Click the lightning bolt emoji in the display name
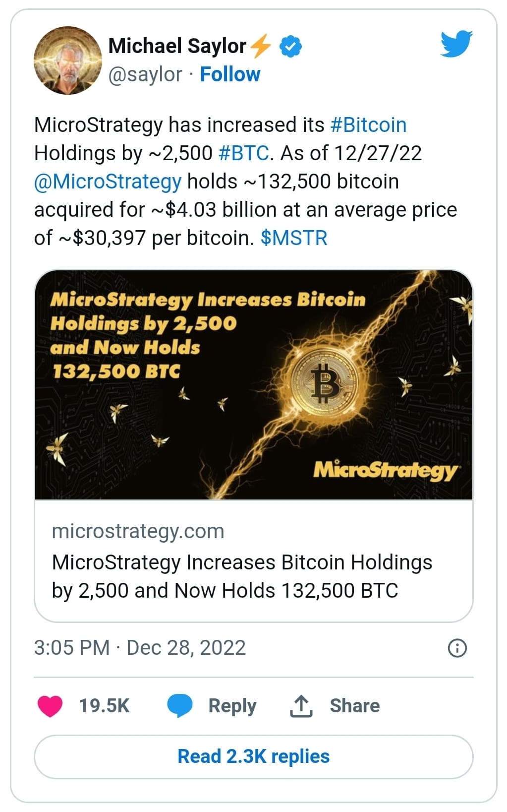507x812 pixels. (x=262, y=46)
